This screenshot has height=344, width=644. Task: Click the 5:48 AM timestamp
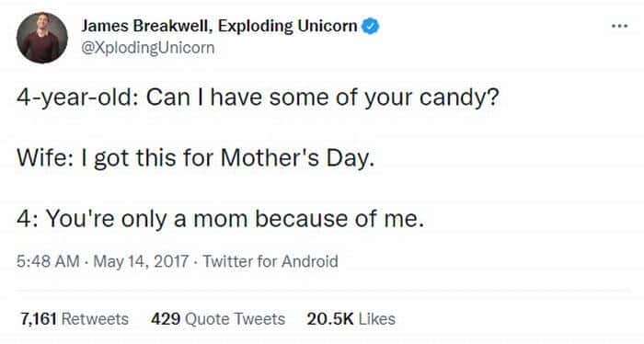click(x=48, y=261)
